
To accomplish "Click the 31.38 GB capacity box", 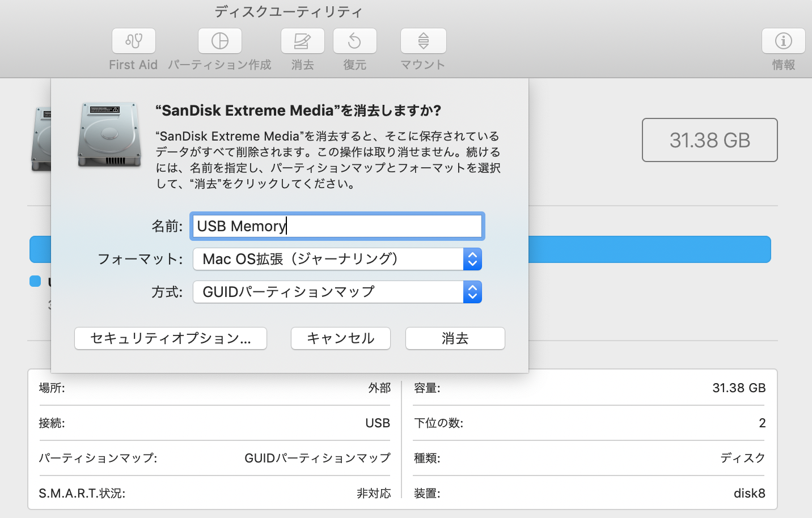I will tap(710, 140).
